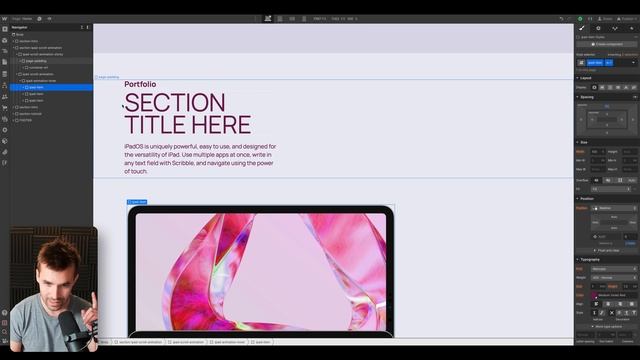Image resolution: width=640 pixels, height=360 pixels.
Task: Click the Create component button
Action: 607,44
